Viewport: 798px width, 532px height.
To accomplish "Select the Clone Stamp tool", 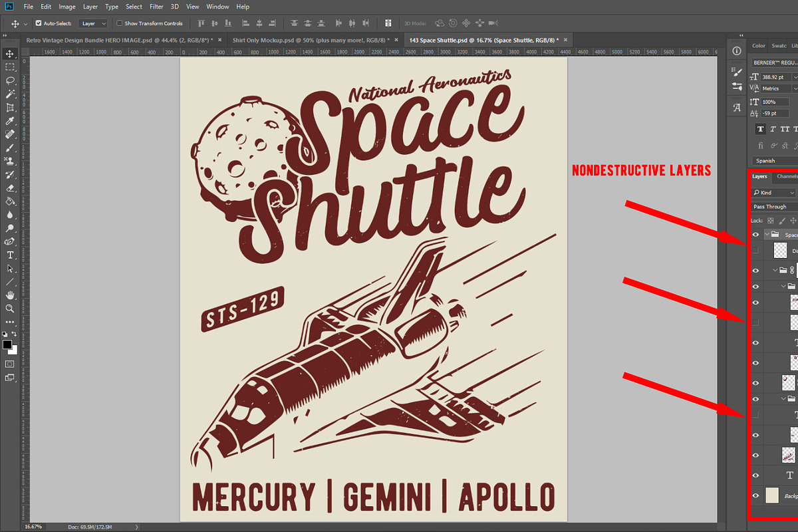I will [10, 161].
